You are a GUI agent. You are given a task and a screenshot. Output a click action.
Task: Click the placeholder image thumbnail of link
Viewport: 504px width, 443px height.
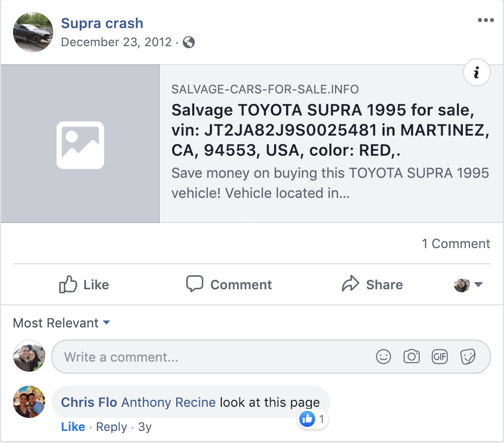tap(80, 144)
